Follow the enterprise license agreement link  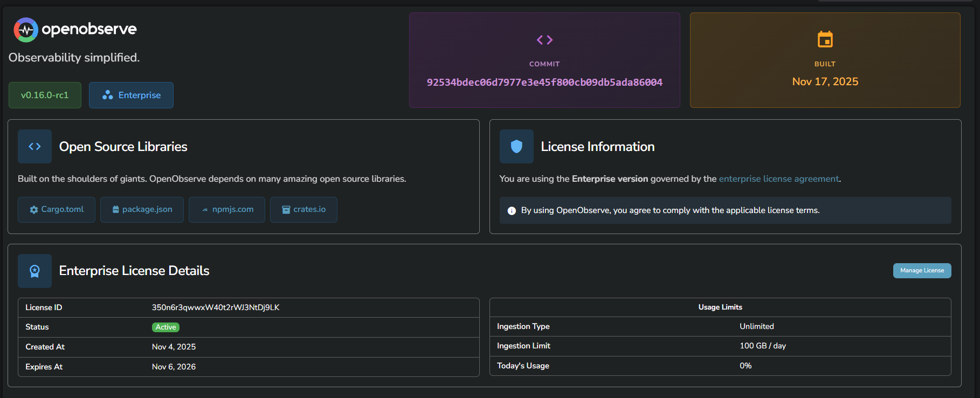(x=778, y=179)
